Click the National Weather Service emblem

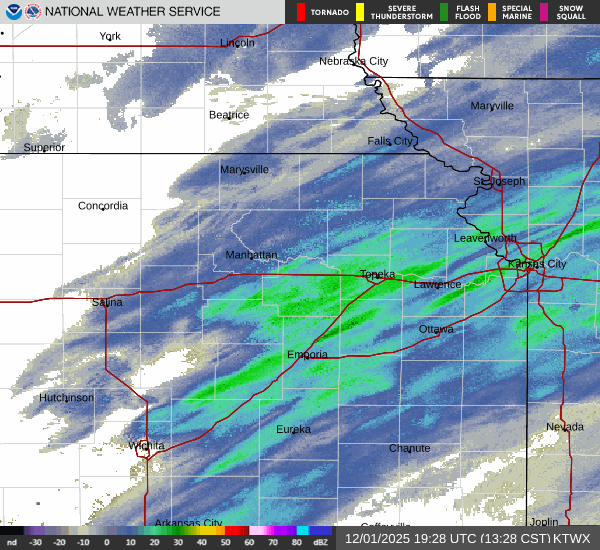(x=33, y=12)
